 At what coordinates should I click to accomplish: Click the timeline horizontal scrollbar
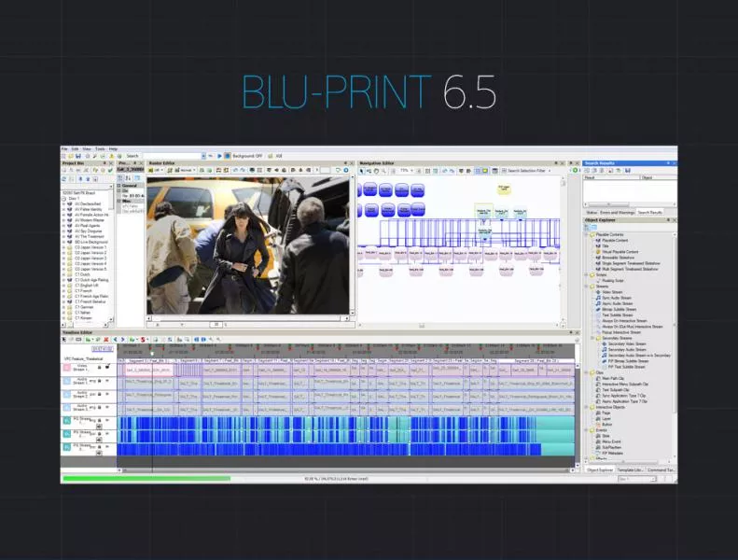[346, 470]
